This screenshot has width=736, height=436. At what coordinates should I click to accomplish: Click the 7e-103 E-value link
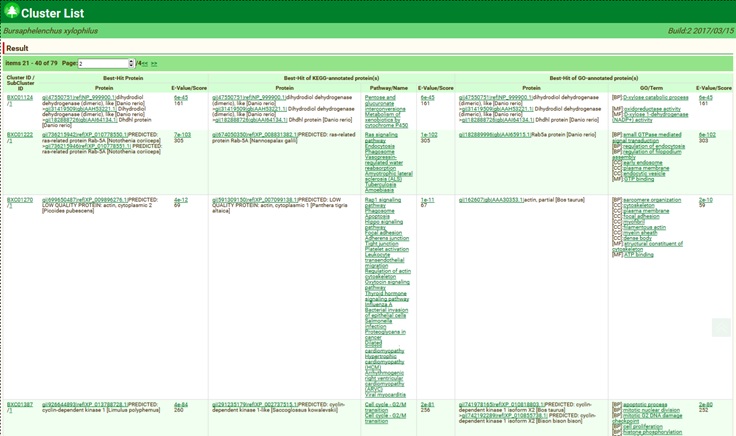[182, 135]
